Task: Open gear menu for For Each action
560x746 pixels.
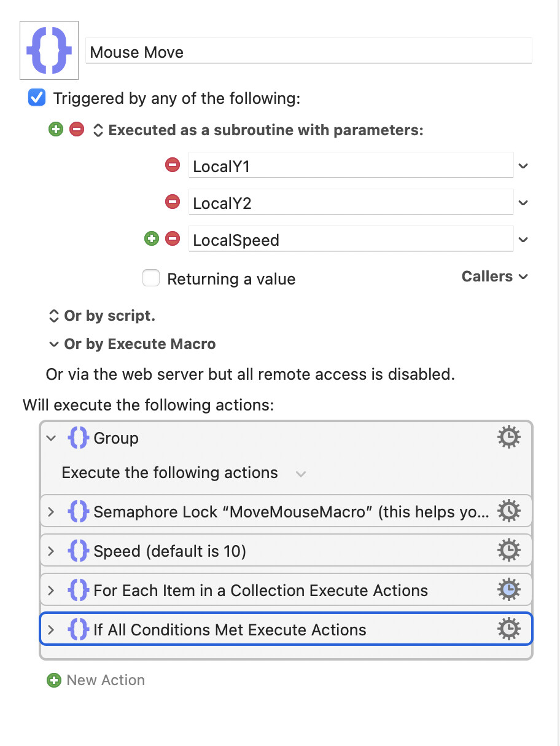Action: pos(508,591)
